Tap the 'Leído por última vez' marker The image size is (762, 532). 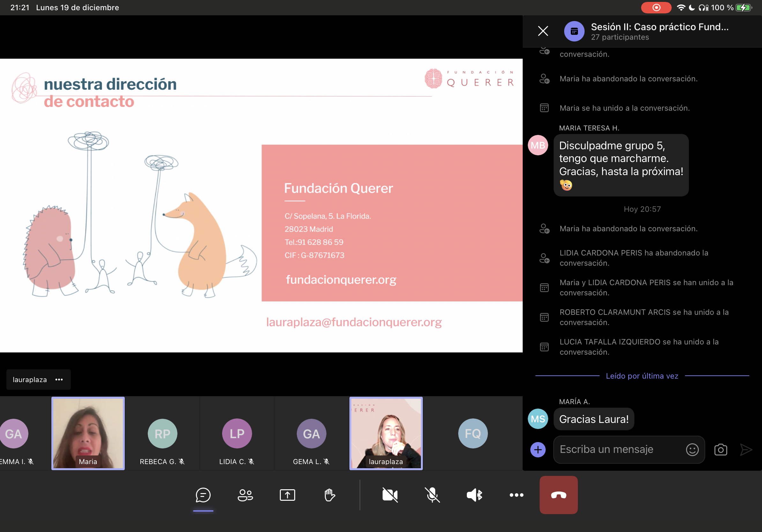642,376
